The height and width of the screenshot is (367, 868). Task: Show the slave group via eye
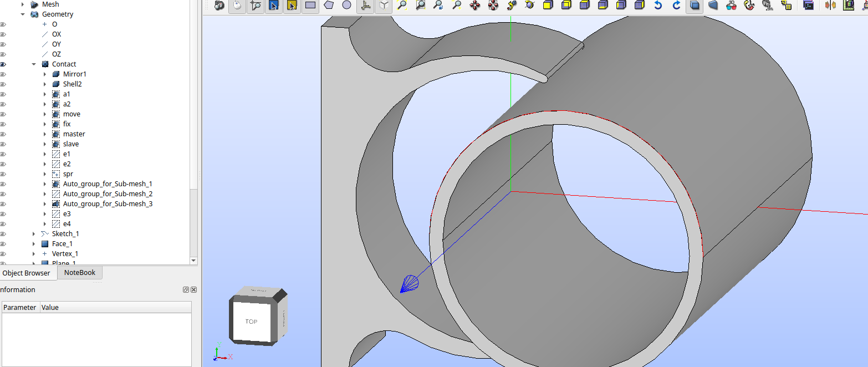coord(3,144)
